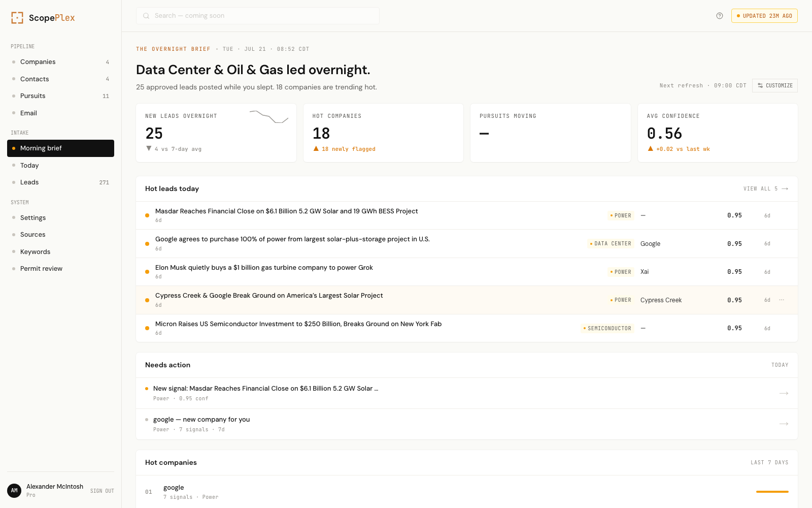Viewport: 812px width, 508px height.
Task: Click the POWER tag on Masdar row
Action: pos(621,215)
